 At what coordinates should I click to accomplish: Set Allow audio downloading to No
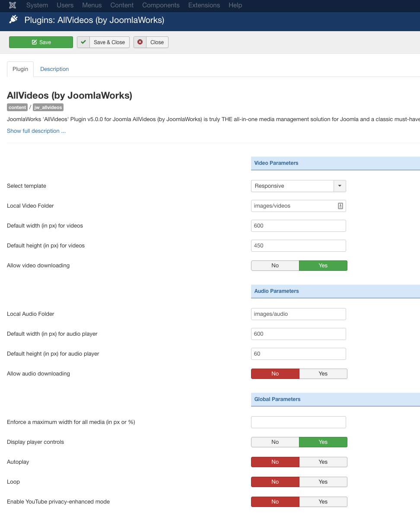point(275,374)
